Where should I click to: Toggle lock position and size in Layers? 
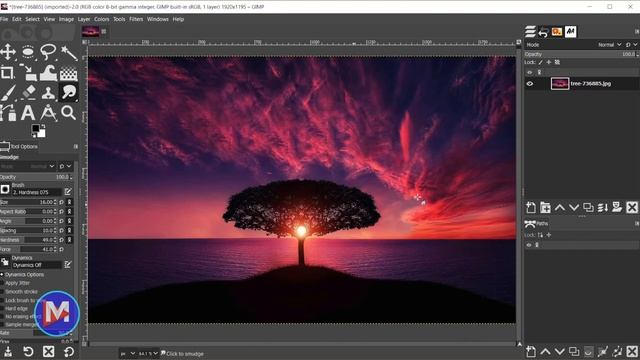pos(549,62)
